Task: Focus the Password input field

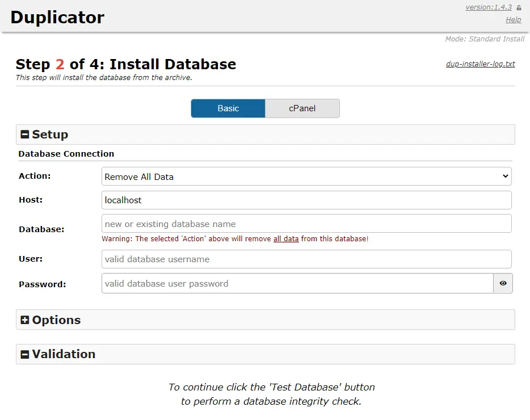Action: click(x=297, y=283)
